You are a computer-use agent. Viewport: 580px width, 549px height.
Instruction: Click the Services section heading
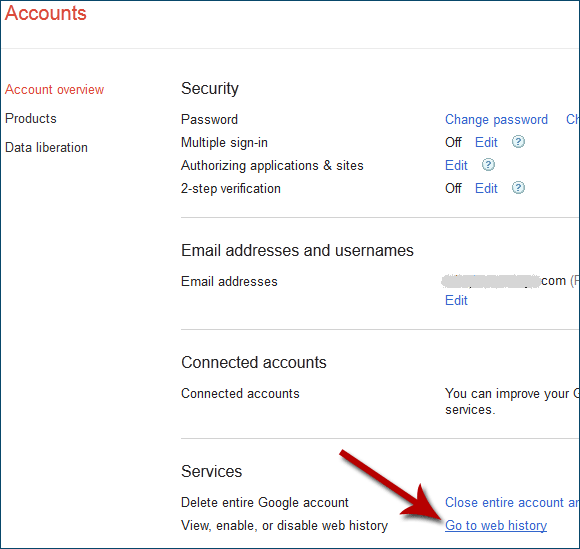[211, 471]
